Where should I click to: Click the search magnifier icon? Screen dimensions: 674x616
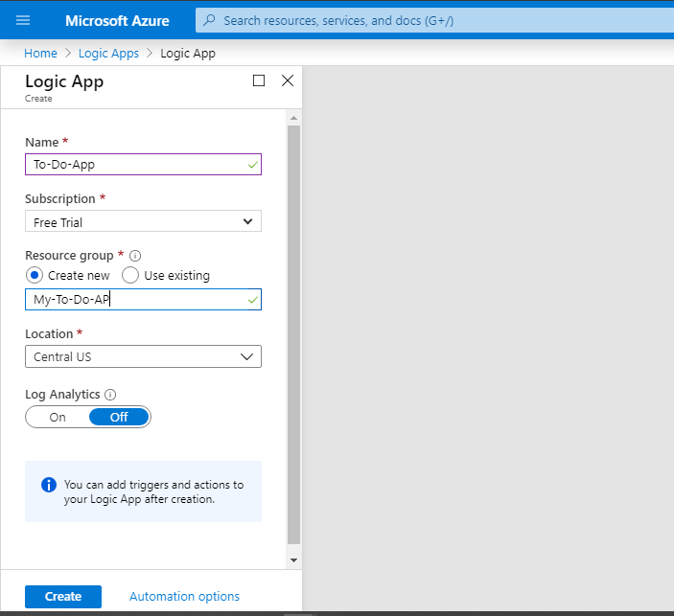click(209, 20)
